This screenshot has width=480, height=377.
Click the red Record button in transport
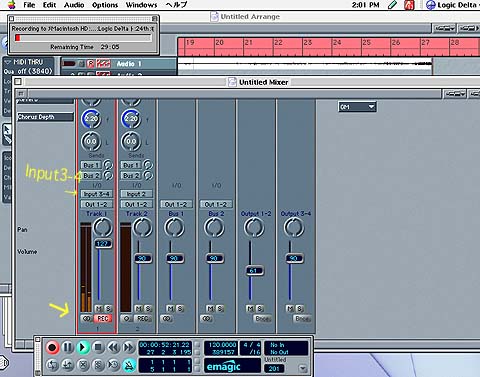[52, 348]
